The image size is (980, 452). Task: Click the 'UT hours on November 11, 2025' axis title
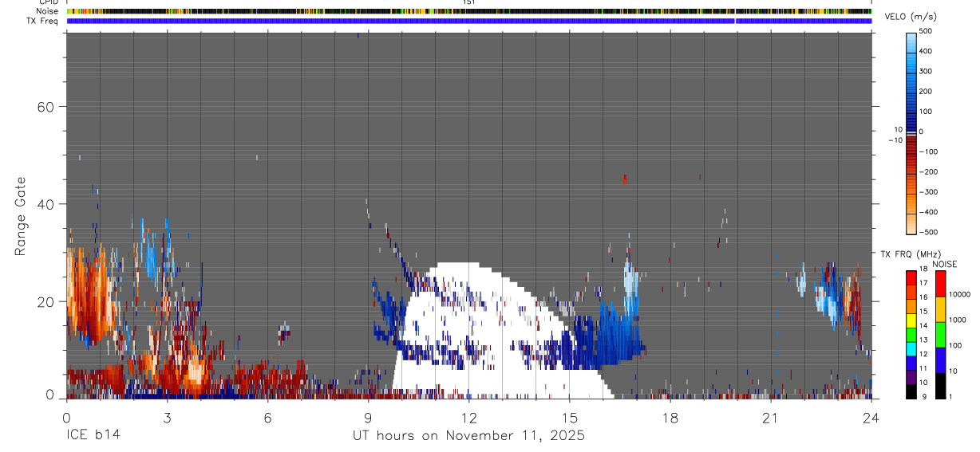click(469, 436)
